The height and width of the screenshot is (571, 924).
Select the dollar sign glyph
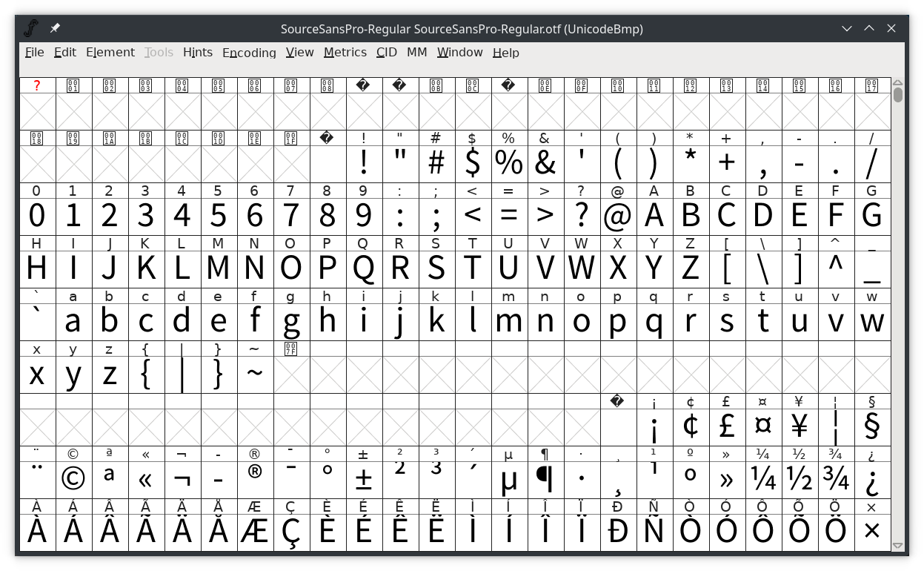tap(473, 164)
